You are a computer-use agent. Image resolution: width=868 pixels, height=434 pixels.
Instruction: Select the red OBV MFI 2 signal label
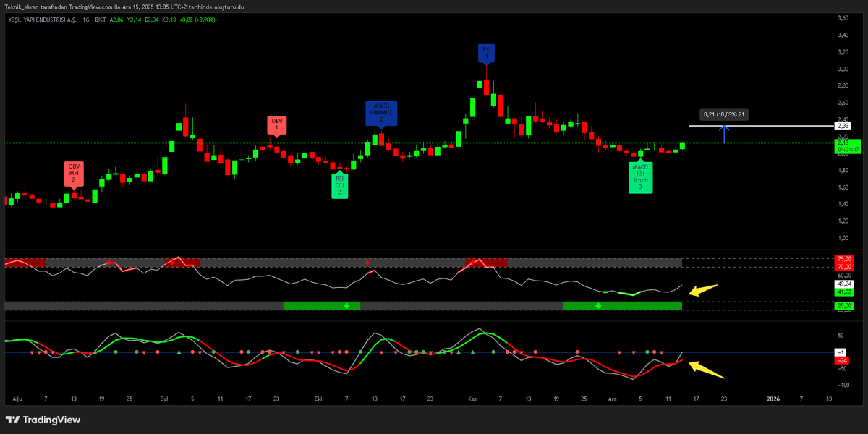pyautogui.click(x=74, y=174)
